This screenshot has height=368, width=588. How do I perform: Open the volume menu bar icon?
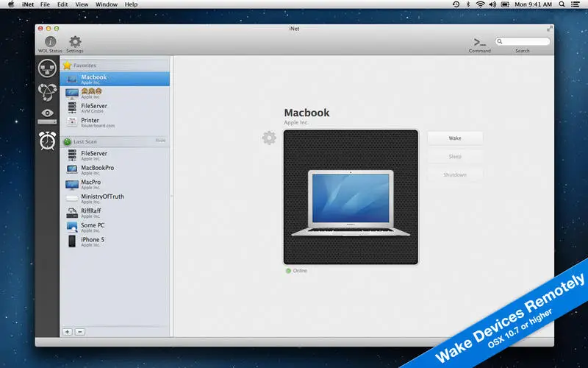(492, 4)
